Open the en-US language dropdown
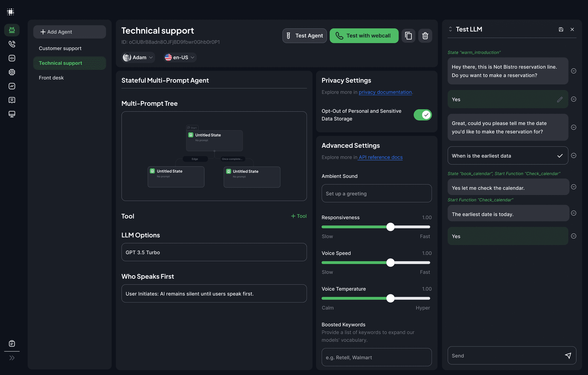 click(x=180, y=57)
